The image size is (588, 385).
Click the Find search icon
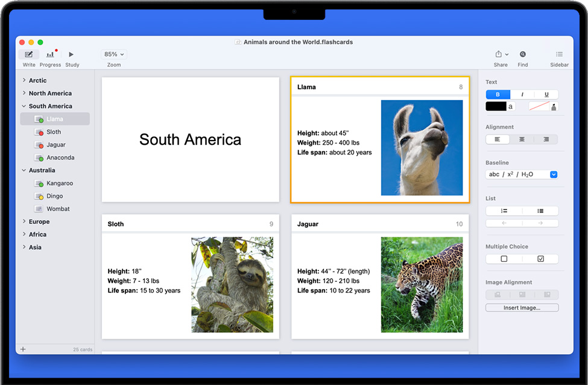coord(523,54)
